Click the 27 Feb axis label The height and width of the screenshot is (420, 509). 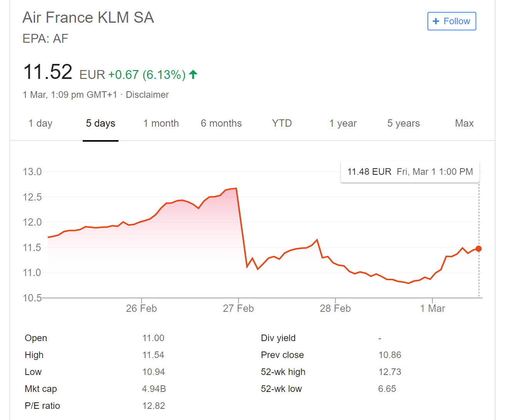[x=238, y=308]
